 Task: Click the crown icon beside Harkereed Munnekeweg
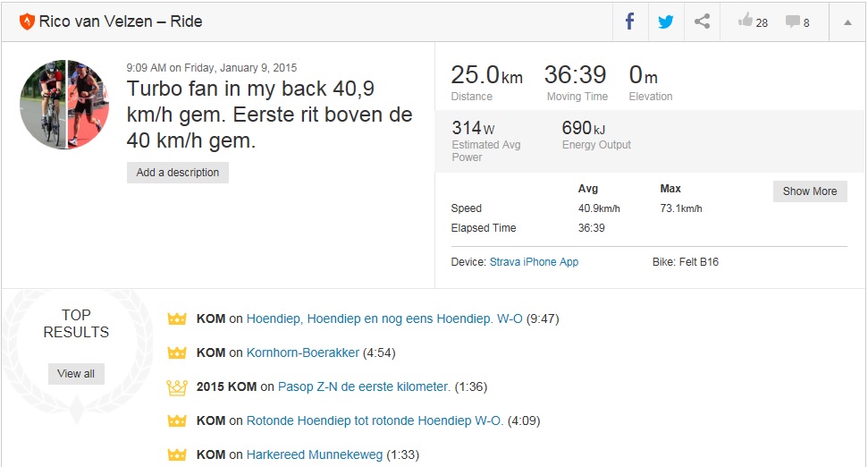tap(177, 454)
